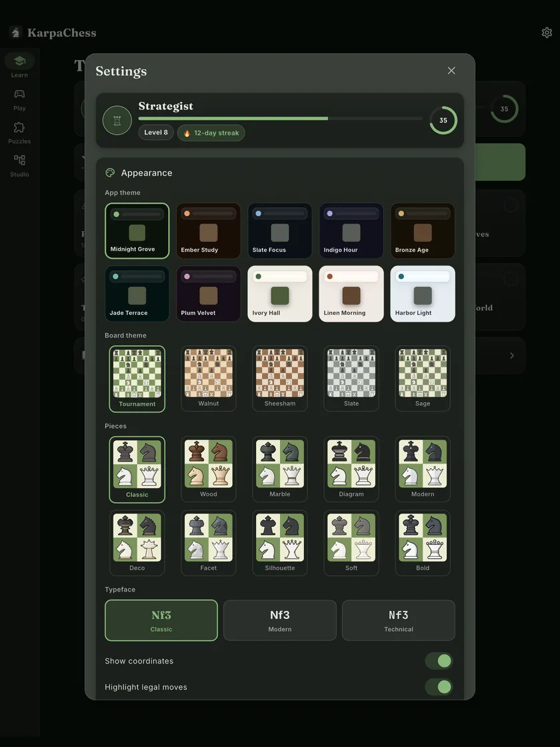Select the Midnight Grove app theme

click(x=137, y=231)
